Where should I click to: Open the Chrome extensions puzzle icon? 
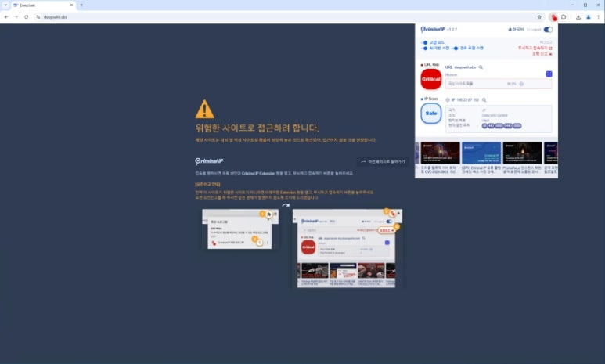564,17
